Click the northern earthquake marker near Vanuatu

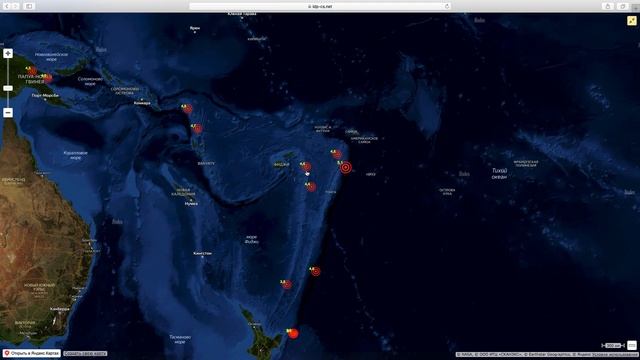187,109
